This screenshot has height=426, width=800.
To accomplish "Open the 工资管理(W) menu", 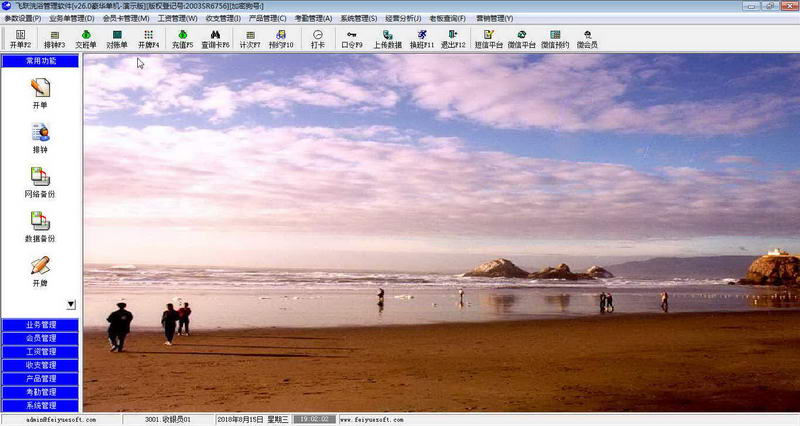I will pos(177,18).
